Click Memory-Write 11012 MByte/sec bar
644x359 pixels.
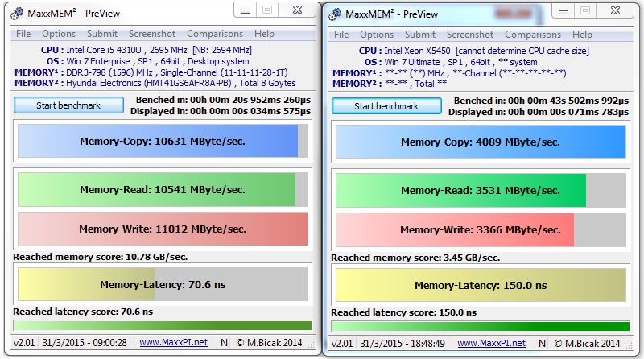point(163,229)
